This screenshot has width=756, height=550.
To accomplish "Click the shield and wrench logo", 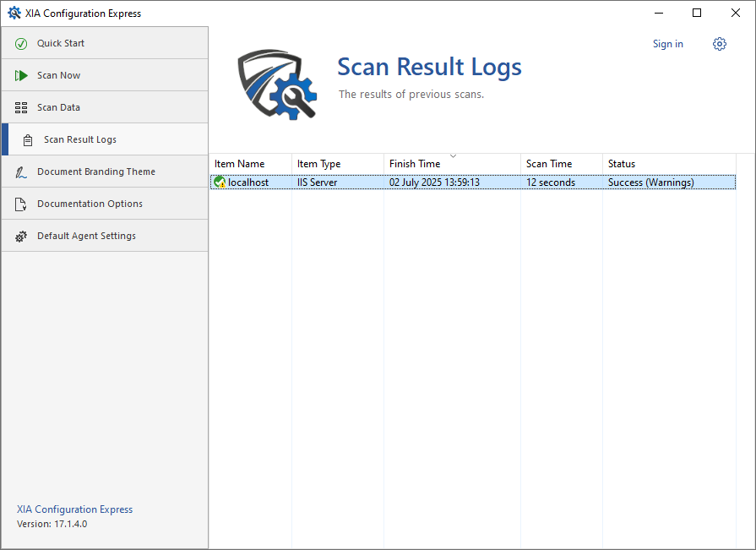I will click(x=277, y=84).
